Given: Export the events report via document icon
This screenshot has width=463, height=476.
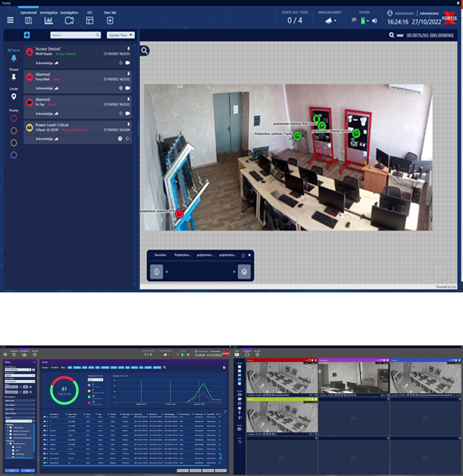Looking at the screenshot, I should pos(224,368).
